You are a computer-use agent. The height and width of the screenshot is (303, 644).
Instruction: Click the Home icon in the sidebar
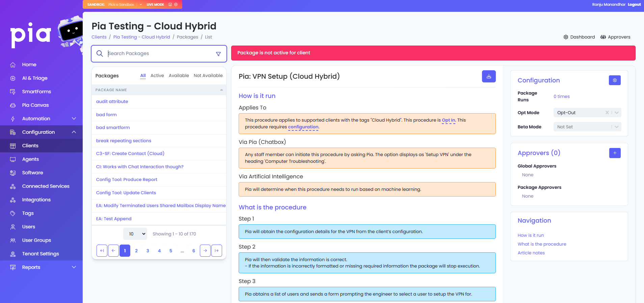click(13, 65)
